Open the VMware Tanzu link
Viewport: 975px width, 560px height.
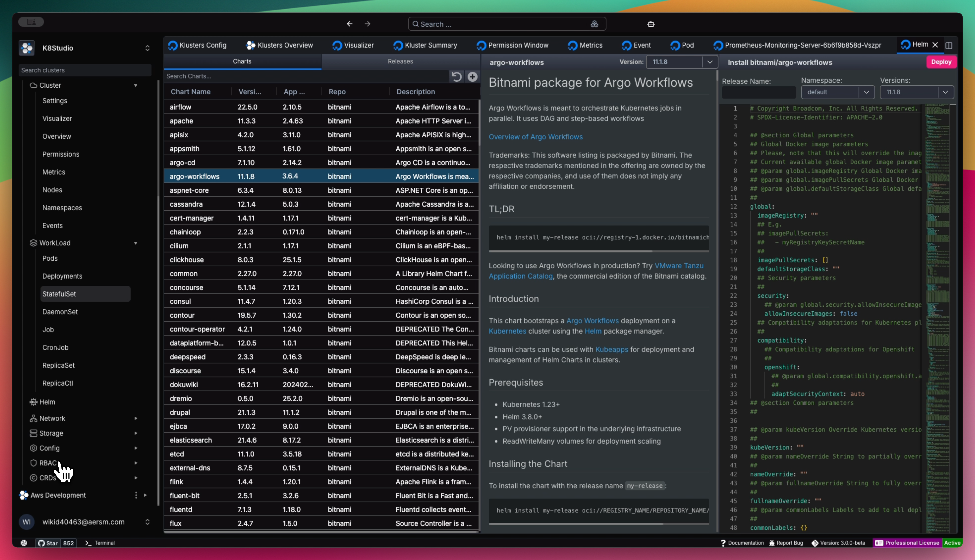click(679, 266)
